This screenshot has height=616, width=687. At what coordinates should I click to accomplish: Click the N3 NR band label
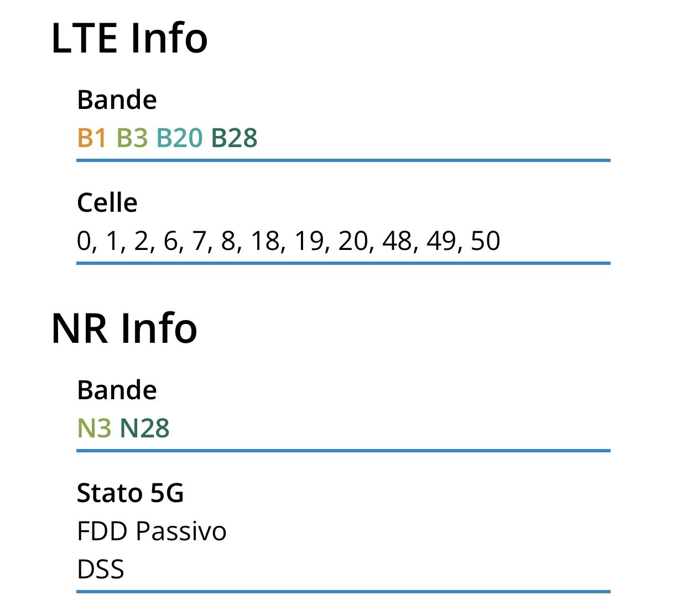pos(94,428)
